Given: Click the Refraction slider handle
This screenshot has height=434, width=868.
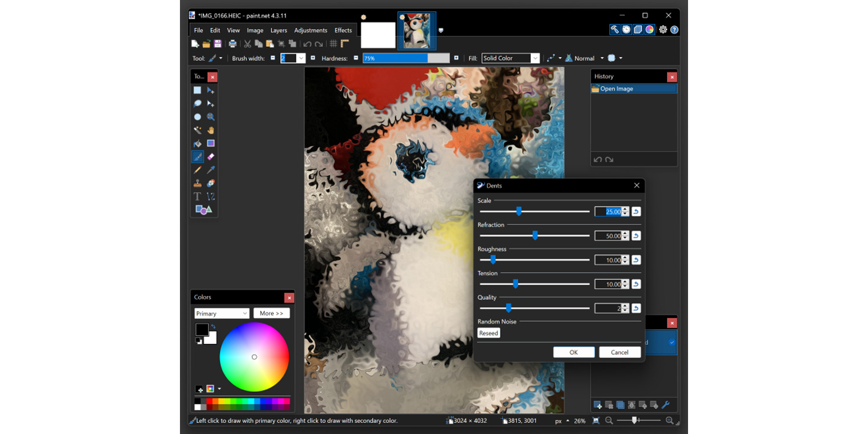Looking at the screenshot, I should (535, 236).
